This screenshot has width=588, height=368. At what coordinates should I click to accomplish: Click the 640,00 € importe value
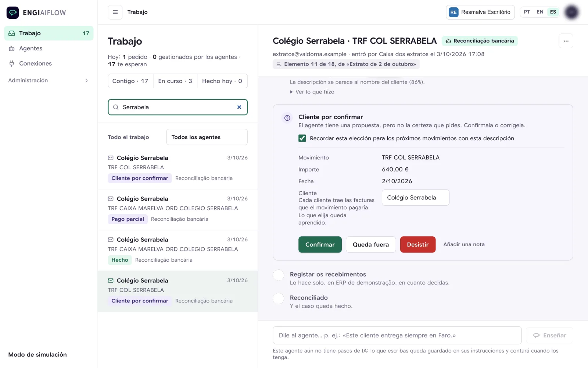(395, 169)
